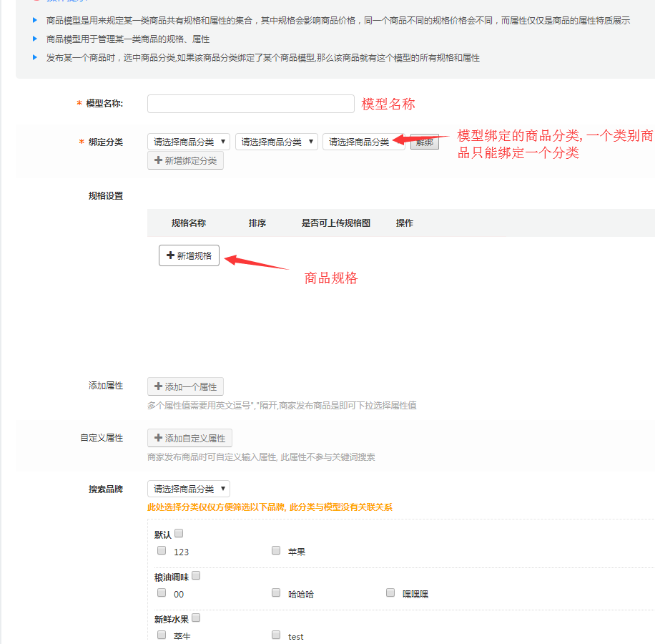Toggle the 新鲜水果 group checkbox
Screen dimensions: 655x644
pyautogui.click(x=196, y=618)
